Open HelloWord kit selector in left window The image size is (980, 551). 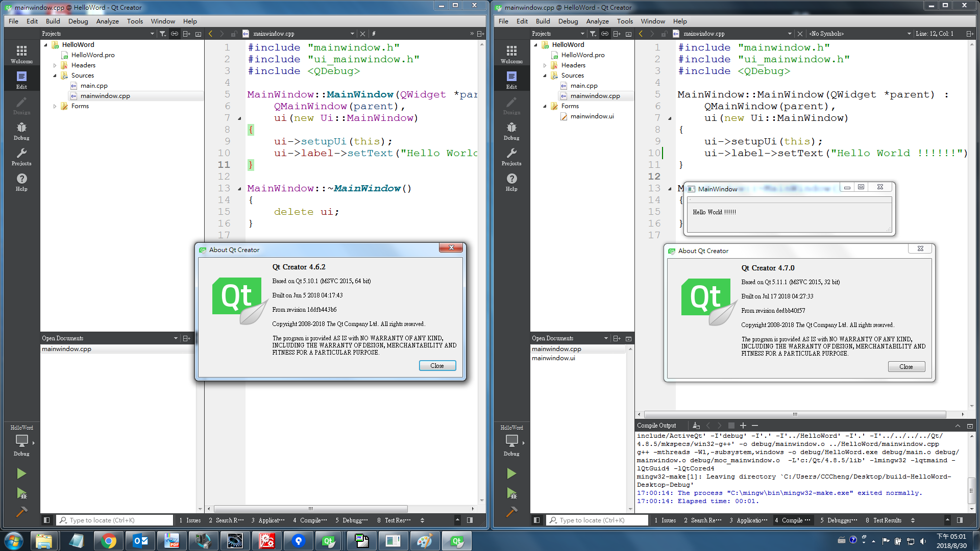(21, 441)
